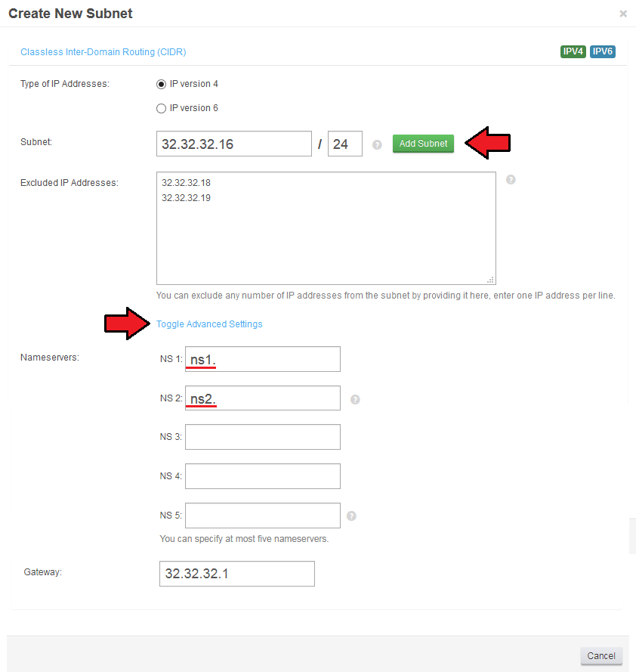Click the empty NS 3 field
Image resolution: width=636 pixels, height=672 pixels.
coord(263,437)
